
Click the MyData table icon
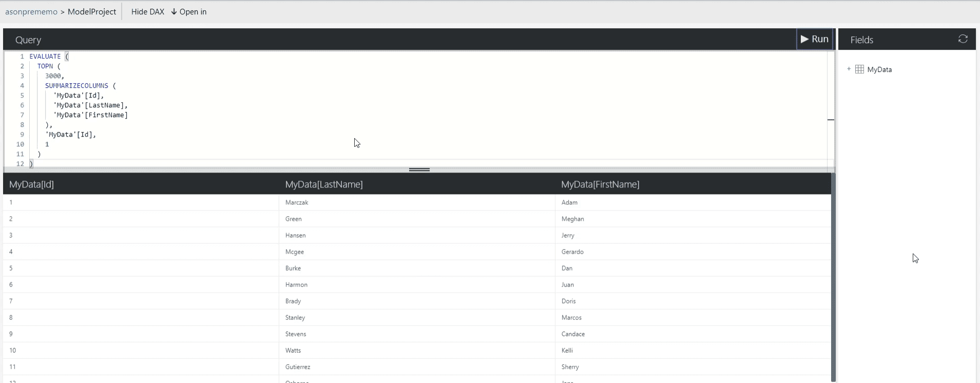(x=859, y=69)
